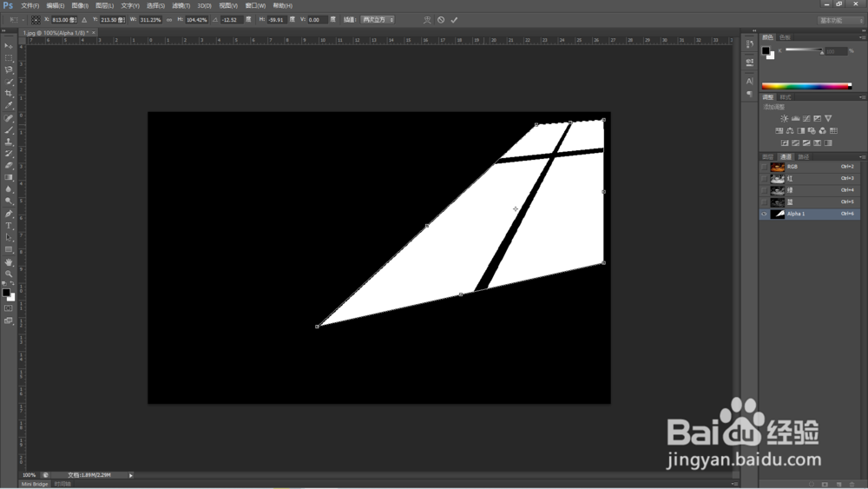Show the Red channel visibility
The image size is (868, 489).
coord(764,178)
